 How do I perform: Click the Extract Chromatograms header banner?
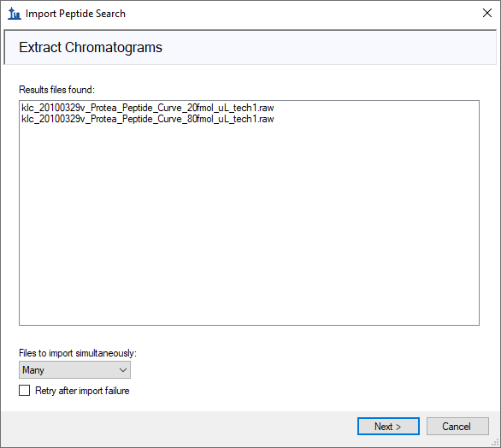coord(250,47)
